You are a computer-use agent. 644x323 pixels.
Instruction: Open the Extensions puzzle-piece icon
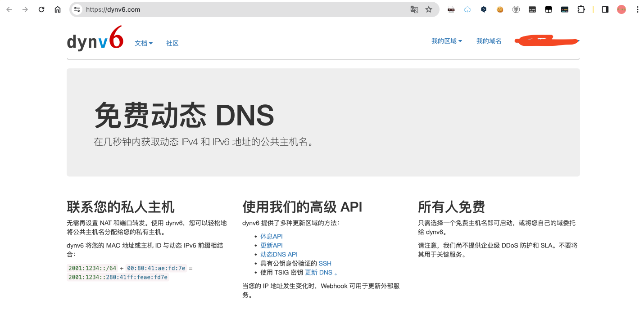click(x=581, y=9)
